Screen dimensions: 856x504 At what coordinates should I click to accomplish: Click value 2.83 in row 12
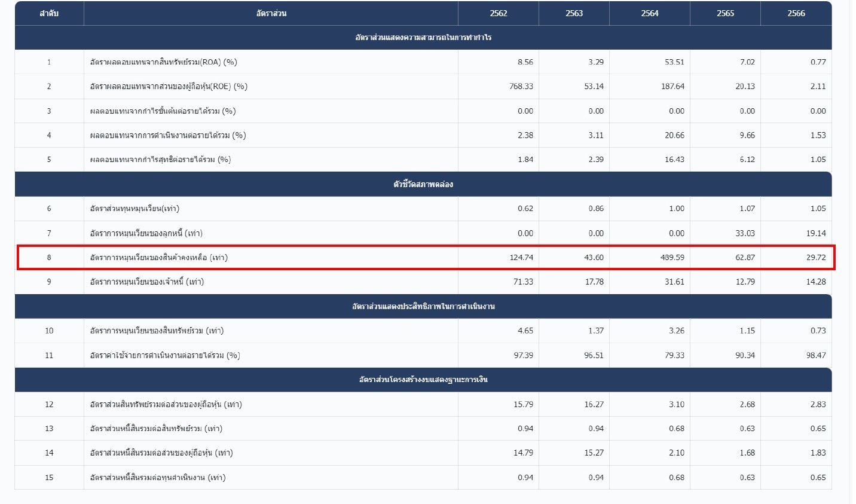tap(818, 405)
